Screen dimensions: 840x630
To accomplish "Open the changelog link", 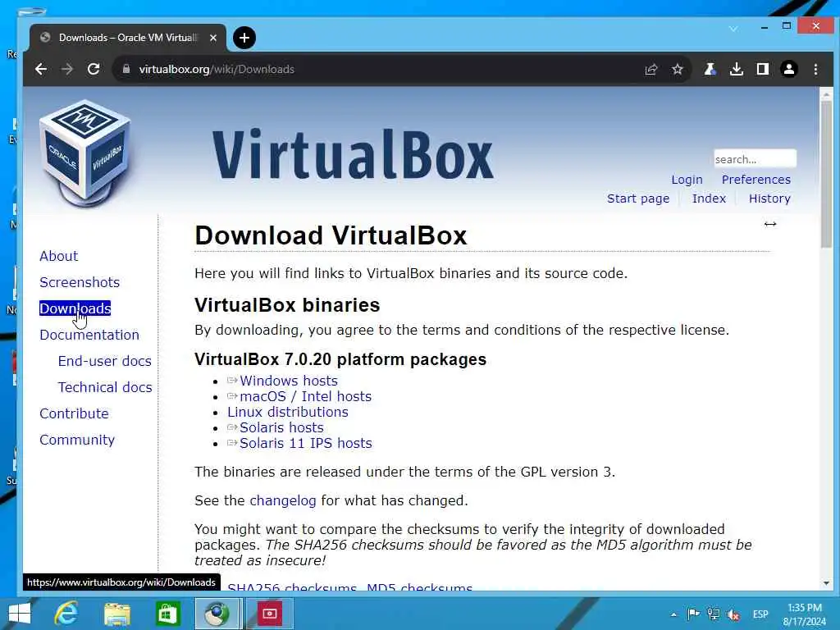I will point(283,500).
